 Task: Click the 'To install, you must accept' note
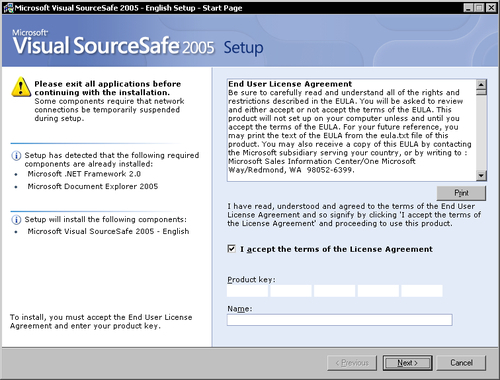101,321
